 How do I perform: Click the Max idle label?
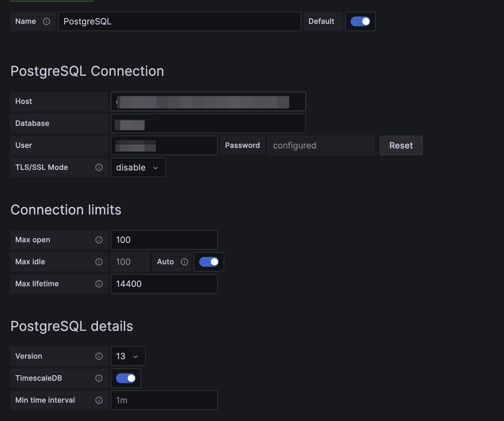point(30,262)
